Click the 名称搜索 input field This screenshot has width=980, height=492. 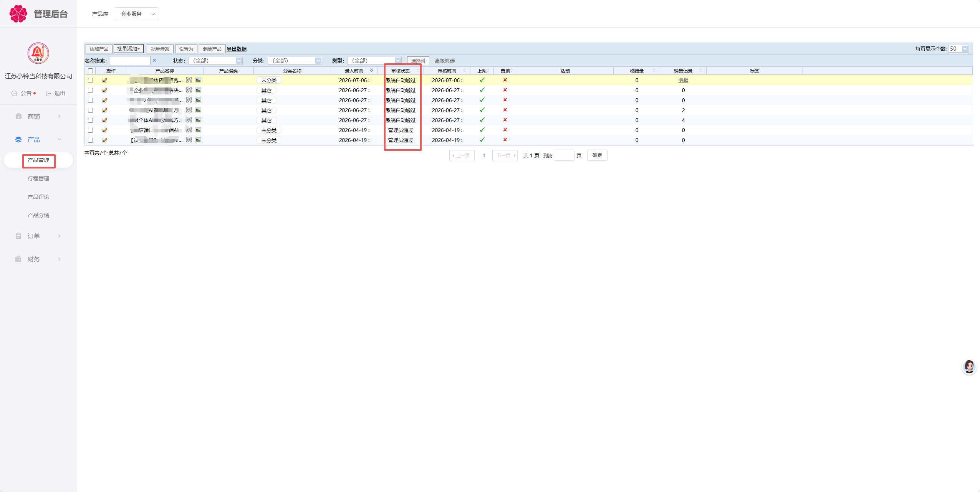[x=130, y=61]
